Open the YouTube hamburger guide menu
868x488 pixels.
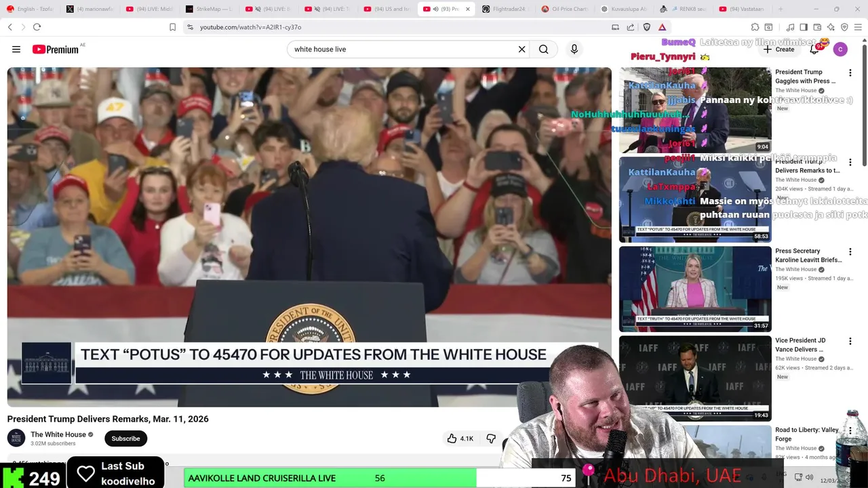[x=16, y=49]
